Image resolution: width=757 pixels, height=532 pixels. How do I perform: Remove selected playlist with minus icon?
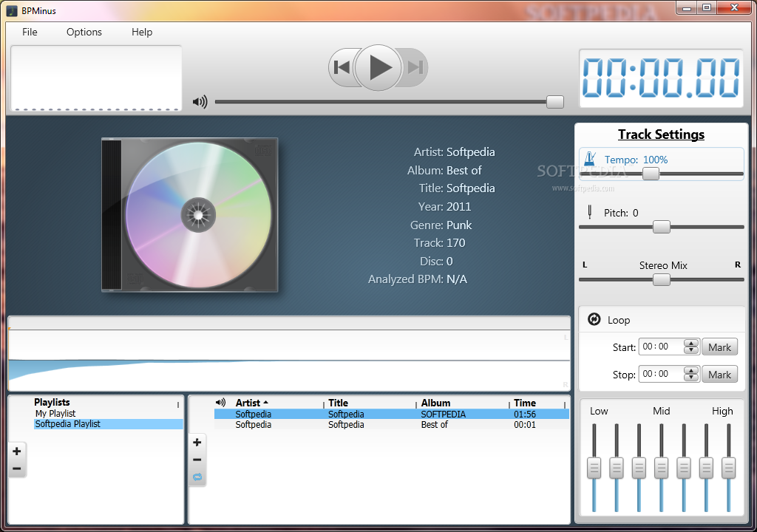[x=17, y=468]
